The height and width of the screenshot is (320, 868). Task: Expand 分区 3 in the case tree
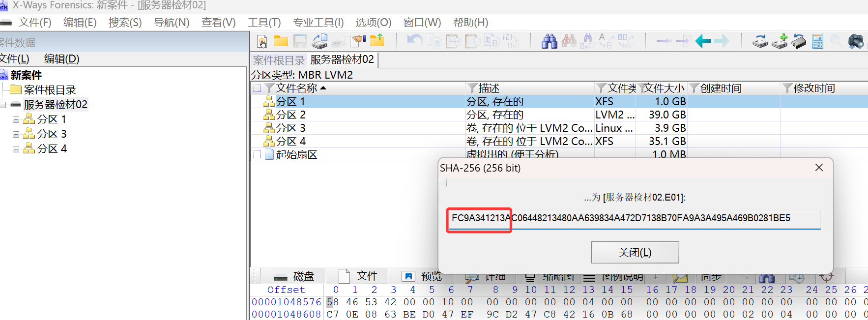tap(16, 134)
